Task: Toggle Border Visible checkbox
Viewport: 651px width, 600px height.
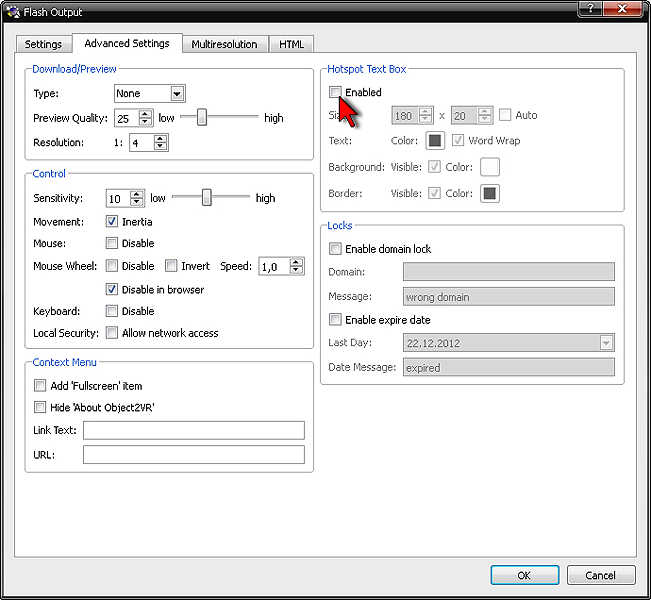Action: point(434,193)
